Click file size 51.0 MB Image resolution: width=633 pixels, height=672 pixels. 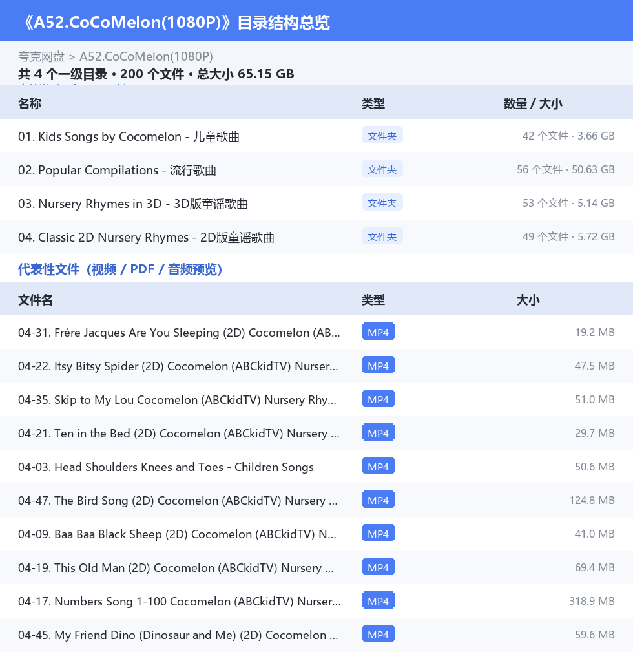595,399
